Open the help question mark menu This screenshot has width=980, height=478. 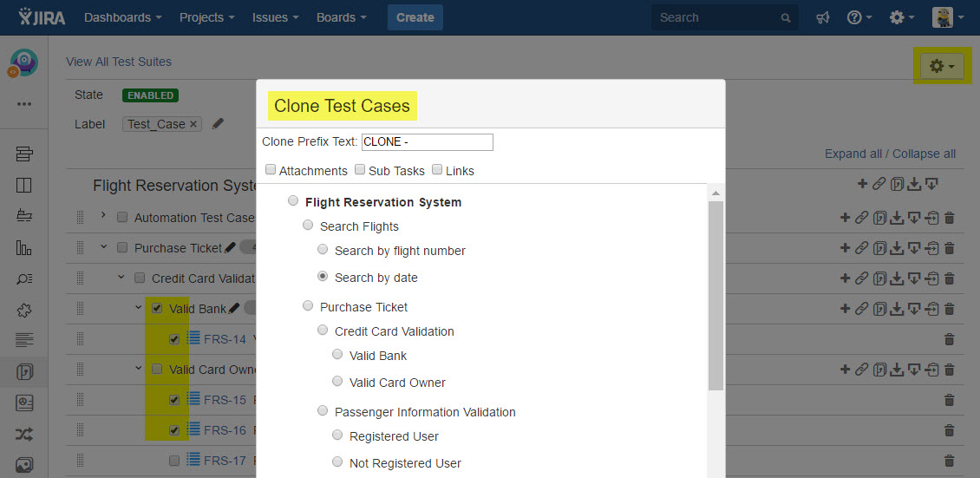click(x=859, y=17)
